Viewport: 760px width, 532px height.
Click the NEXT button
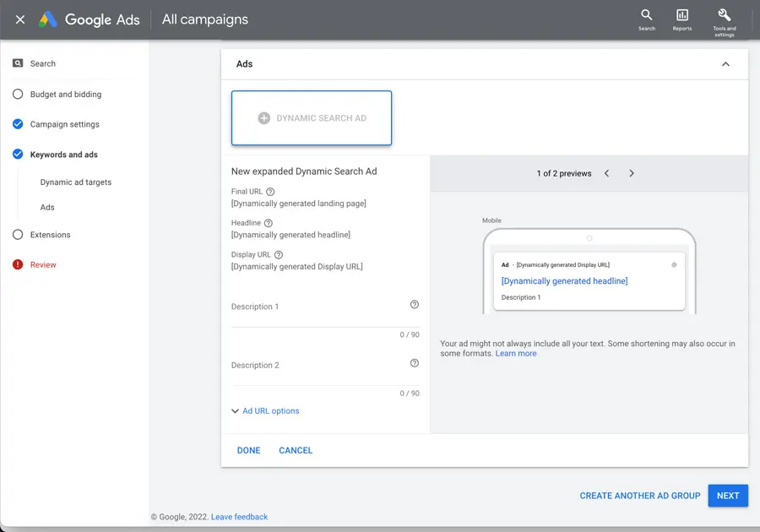tap(727, 496)
